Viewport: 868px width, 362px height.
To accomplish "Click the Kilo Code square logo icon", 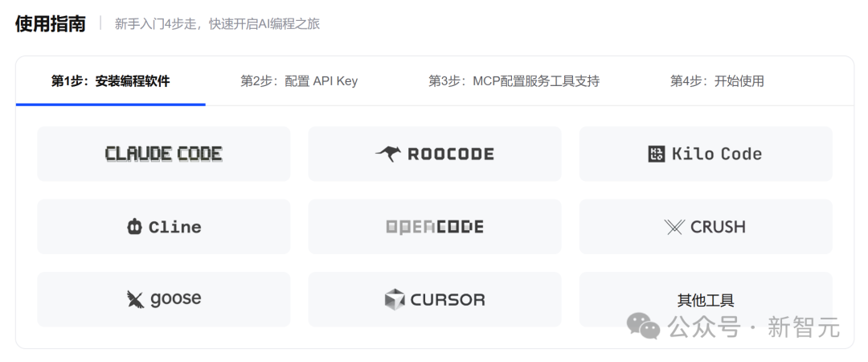I will [657, 154].
